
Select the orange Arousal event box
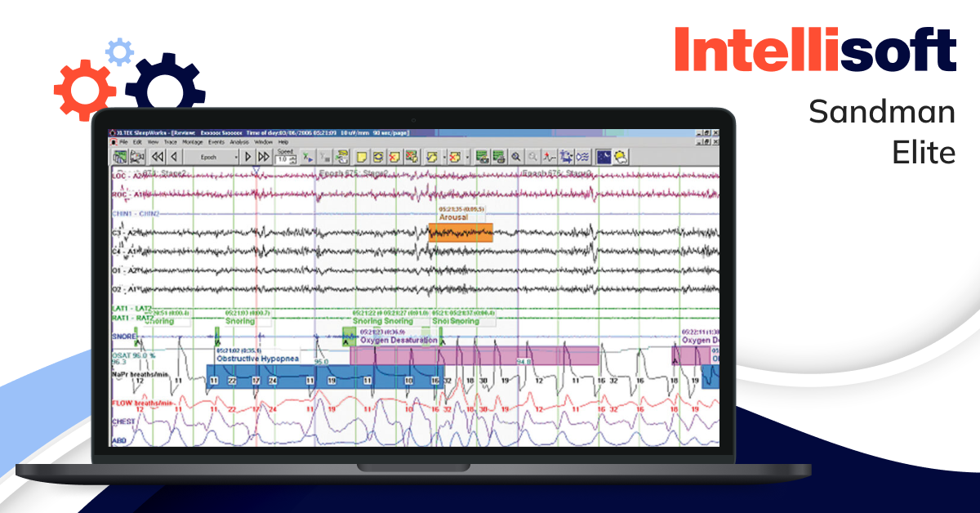pos(461,233)
